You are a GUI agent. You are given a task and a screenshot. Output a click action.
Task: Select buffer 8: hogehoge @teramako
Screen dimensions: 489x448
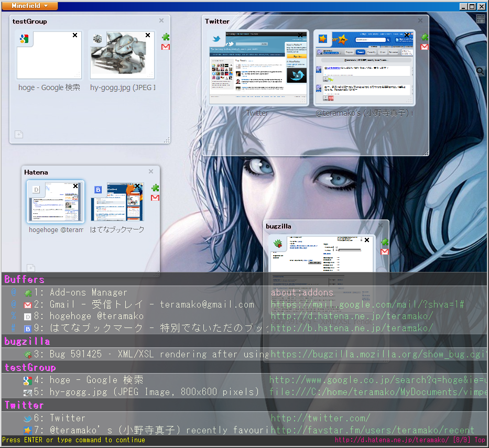[244, 316]
